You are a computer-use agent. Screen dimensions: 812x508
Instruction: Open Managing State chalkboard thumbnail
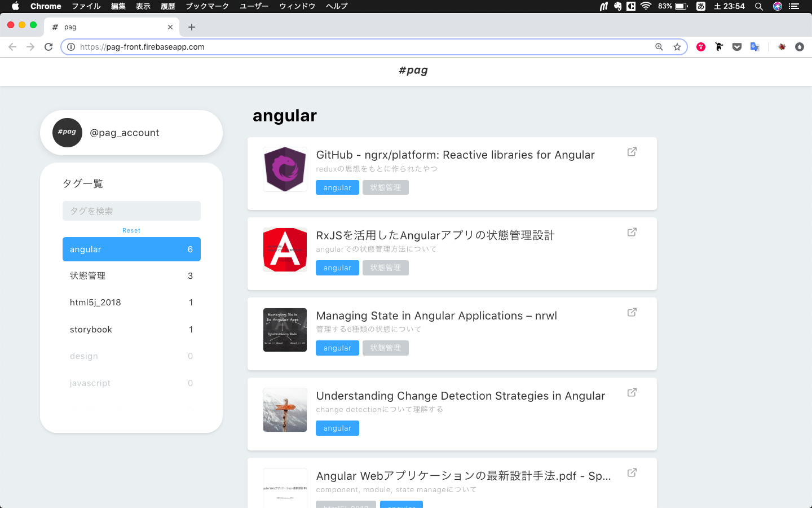[285, 330]
